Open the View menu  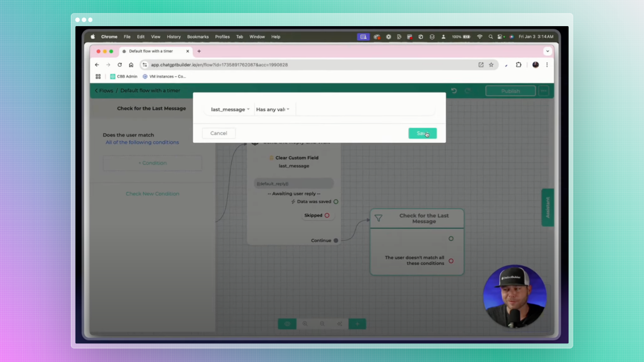(x=156, y=37)
